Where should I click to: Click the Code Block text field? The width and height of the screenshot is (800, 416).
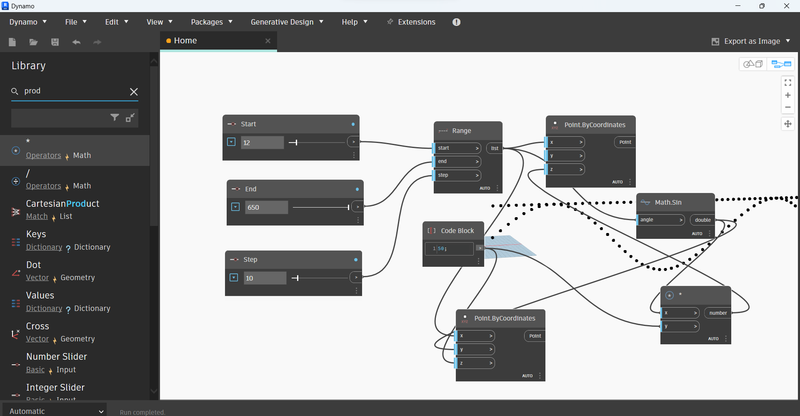point(449,249)
